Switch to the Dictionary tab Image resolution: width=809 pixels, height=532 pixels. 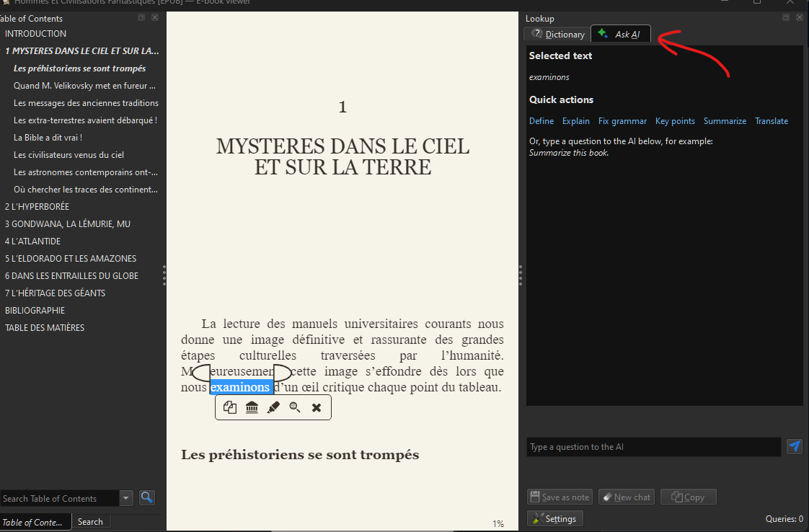[558, 34]
